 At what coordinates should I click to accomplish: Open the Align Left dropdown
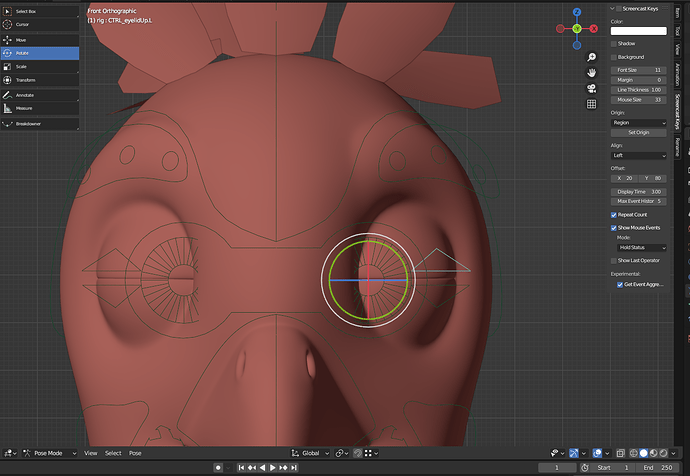tap(639, 155)
